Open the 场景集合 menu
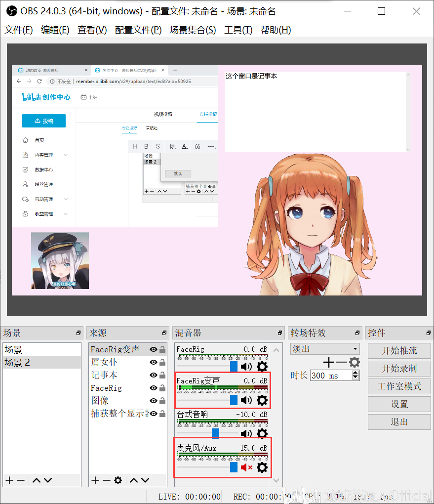434x504 pixels. pos(193,30)
